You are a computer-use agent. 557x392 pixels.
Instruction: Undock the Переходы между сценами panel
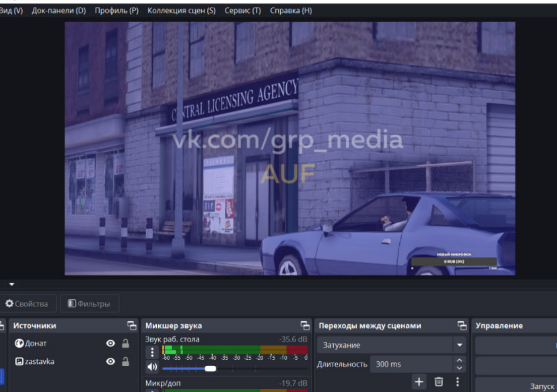tap(462, 325)
